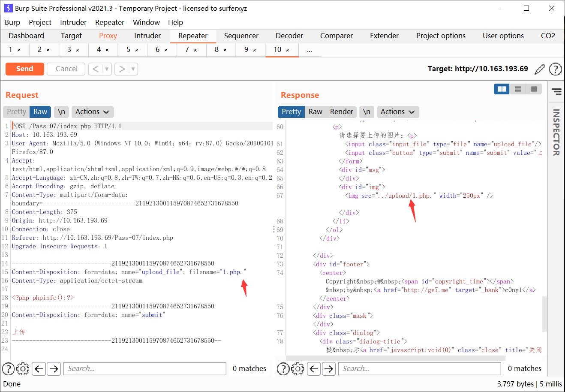Go forward to next request in history
This screenshot has width=565, height=392.
(x=122, y=69)
